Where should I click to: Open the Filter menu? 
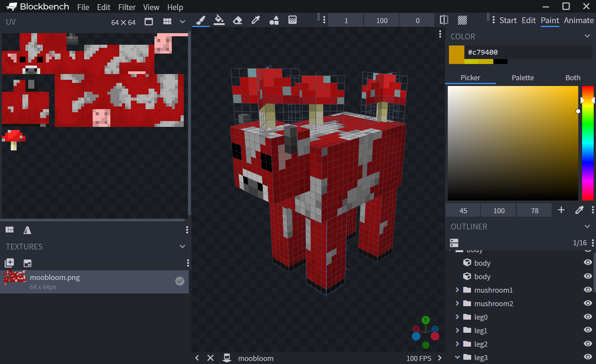[x=127, y=7]
